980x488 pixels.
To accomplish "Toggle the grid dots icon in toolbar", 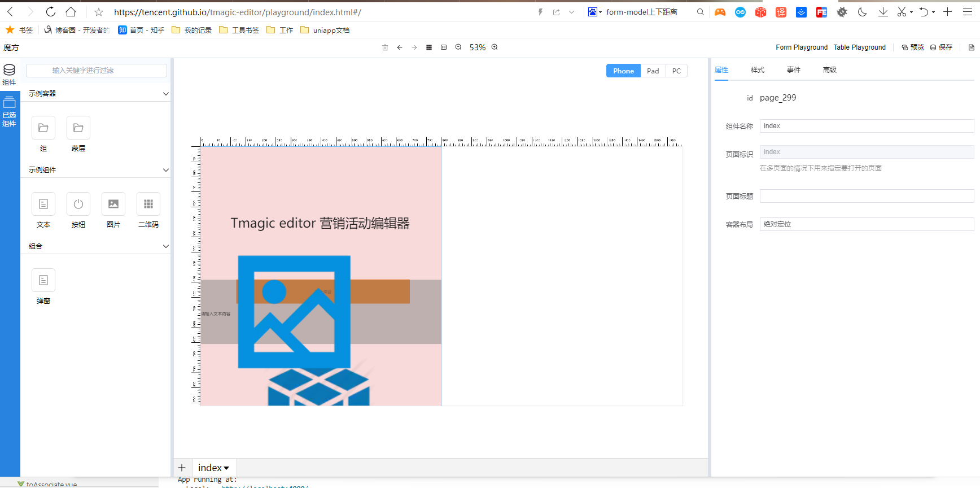I will click(x=429, y=47).
